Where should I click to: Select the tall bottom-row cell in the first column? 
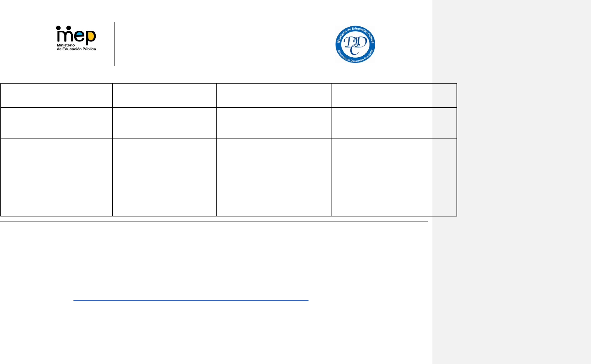pos(57,177)
